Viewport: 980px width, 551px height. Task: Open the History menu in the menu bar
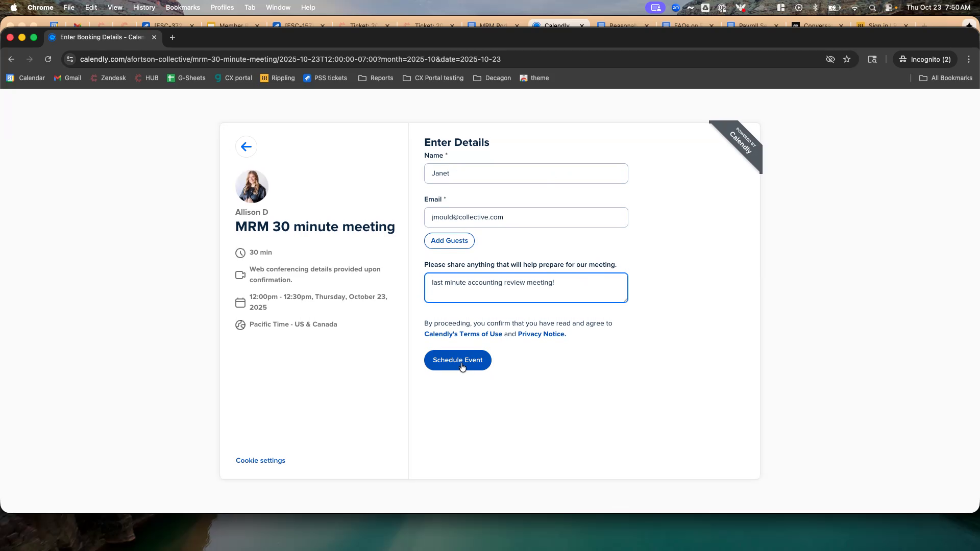[x=144, y=8]
